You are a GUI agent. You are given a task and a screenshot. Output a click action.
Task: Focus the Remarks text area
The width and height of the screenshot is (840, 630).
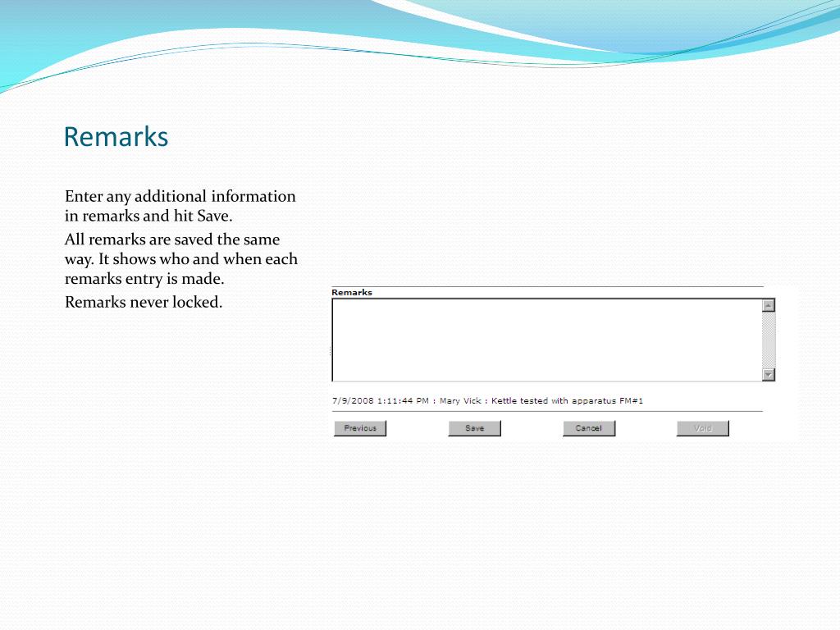[x=547, y=340]
